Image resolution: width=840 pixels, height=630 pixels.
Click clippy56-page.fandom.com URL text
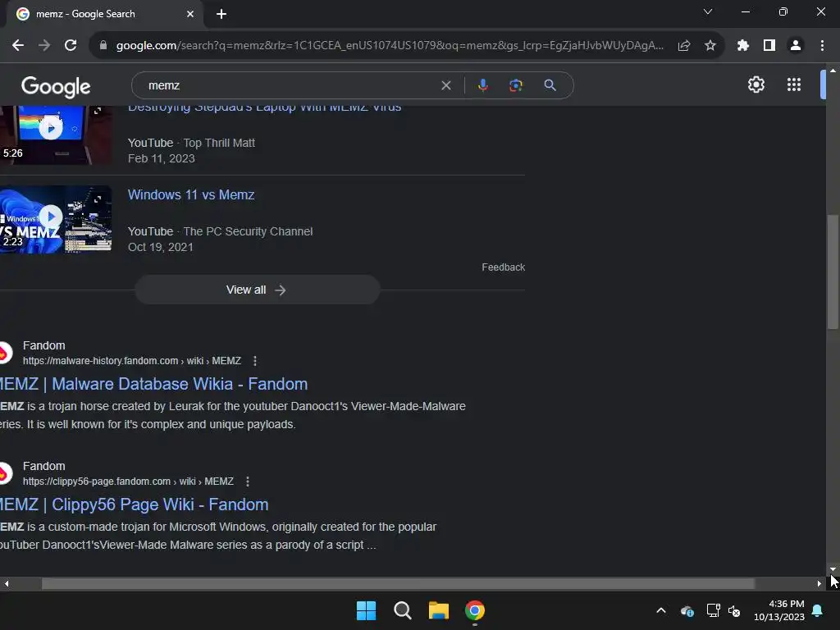pos(128,482)
